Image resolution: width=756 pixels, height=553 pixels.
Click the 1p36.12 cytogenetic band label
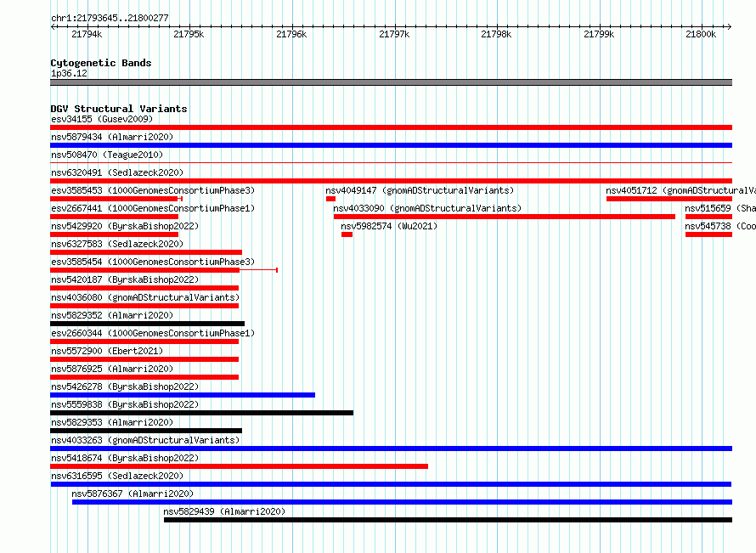point(69,73)
